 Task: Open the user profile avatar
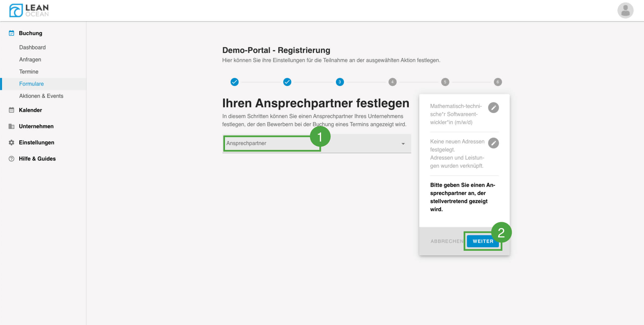tap(625, 10)
